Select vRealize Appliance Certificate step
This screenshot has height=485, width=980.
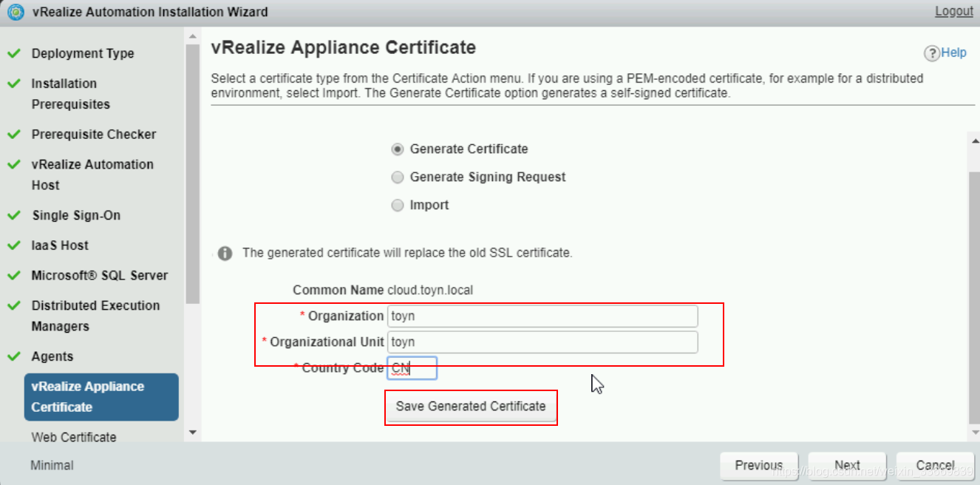101,397
